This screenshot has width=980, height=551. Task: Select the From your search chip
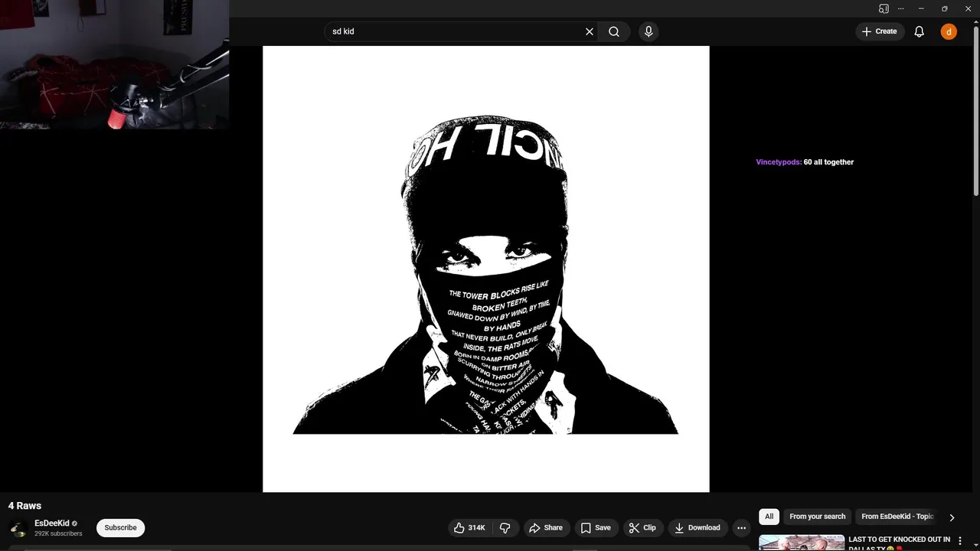(817, 517)
